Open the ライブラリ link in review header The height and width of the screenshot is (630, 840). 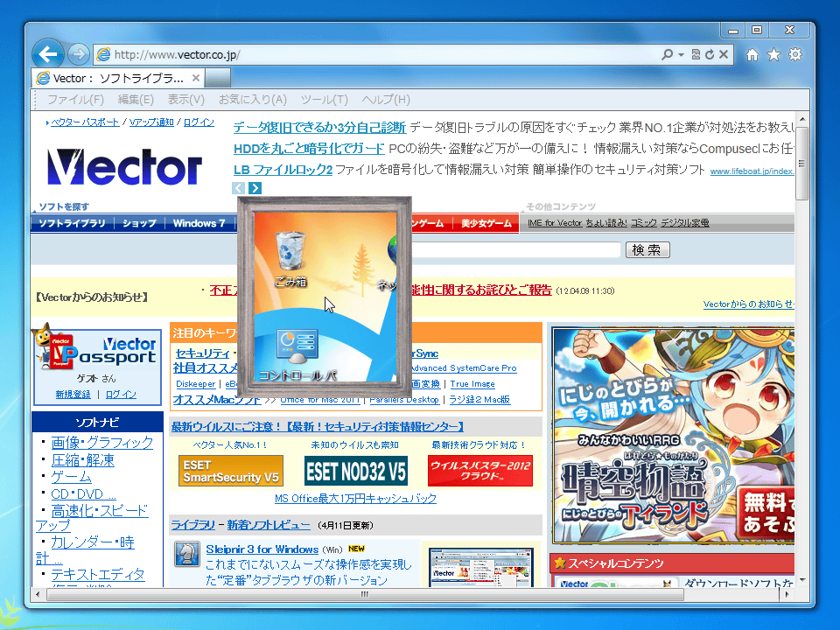pos(192,525)
